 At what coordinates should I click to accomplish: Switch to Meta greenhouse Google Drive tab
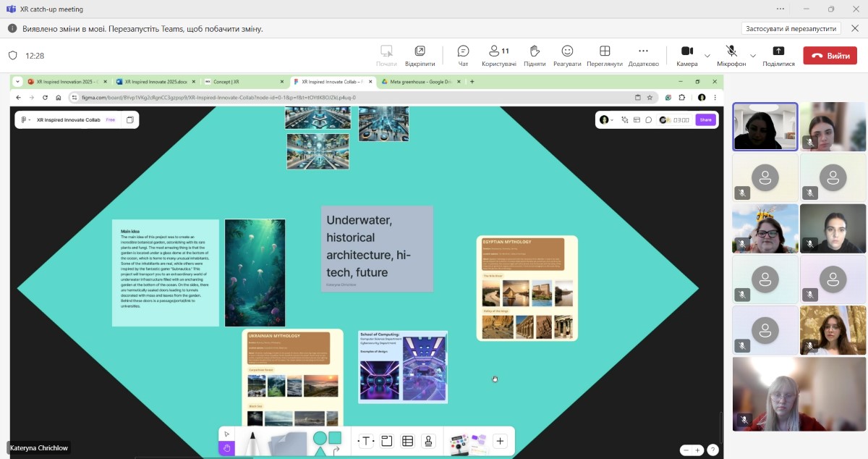(x=421, y=82)
